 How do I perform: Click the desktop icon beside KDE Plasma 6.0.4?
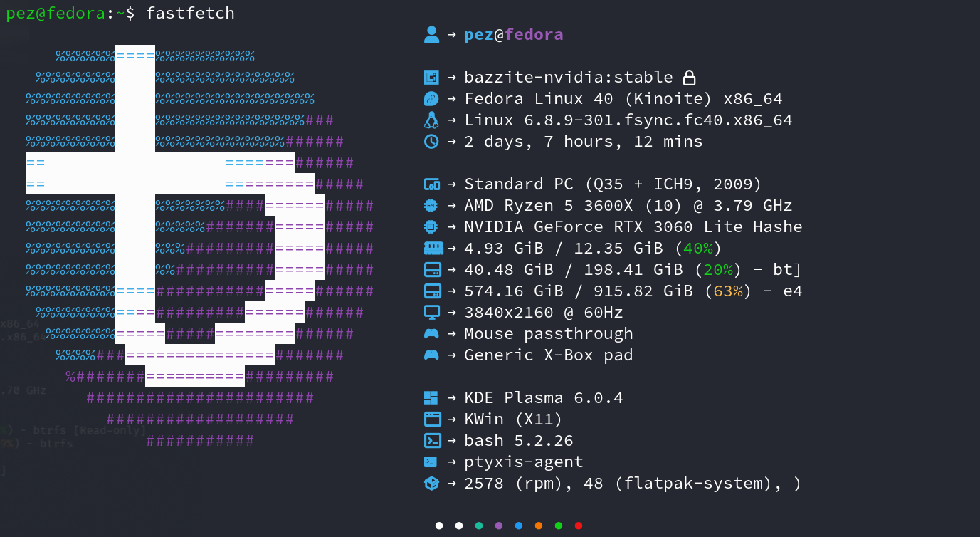coord(431,397)
